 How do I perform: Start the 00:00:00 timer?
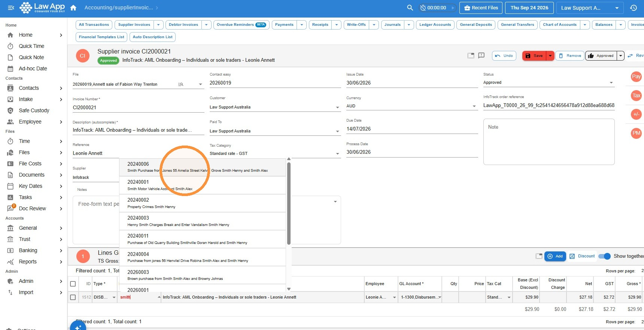click(x=453, y=7)
